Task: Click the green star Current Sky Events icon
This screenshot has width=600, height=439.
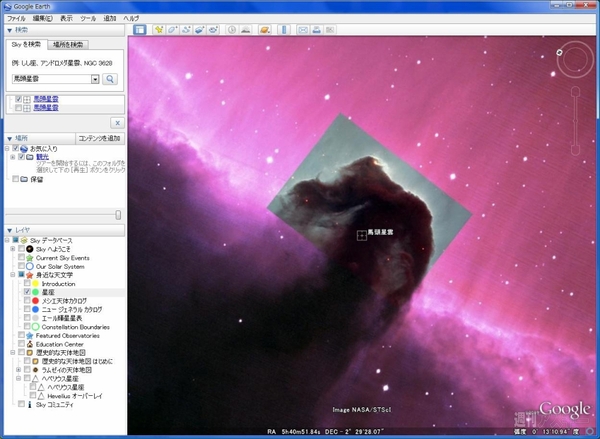Action: pos(30,258)
